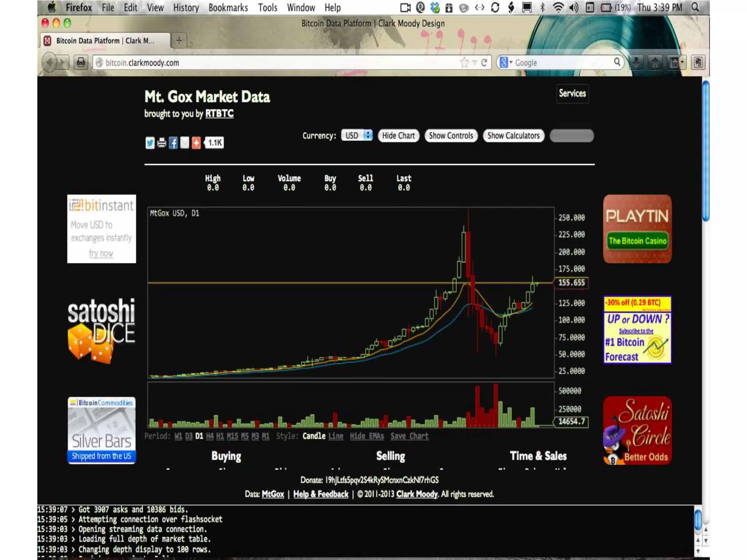Open Google search engine selector dropdown
The image size is (747, 560).
(x=506, y=63)
